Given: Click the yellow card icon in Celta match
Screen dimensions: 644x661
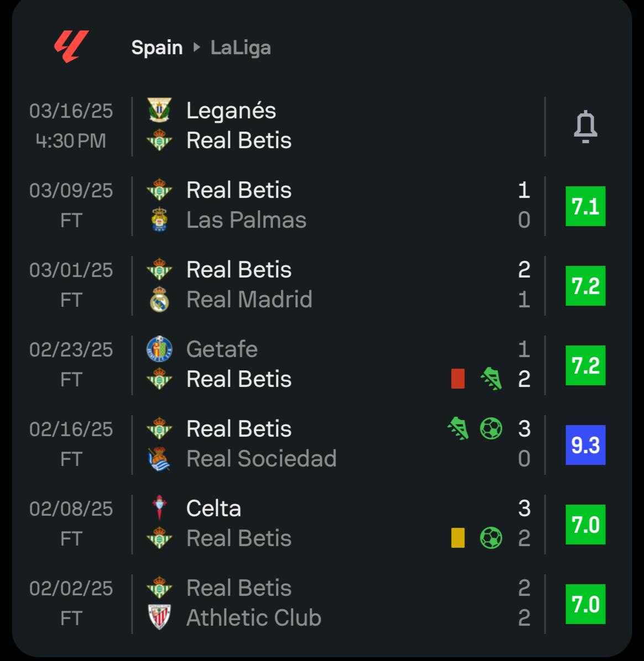Looking at the screenshot, I should 458,538.
